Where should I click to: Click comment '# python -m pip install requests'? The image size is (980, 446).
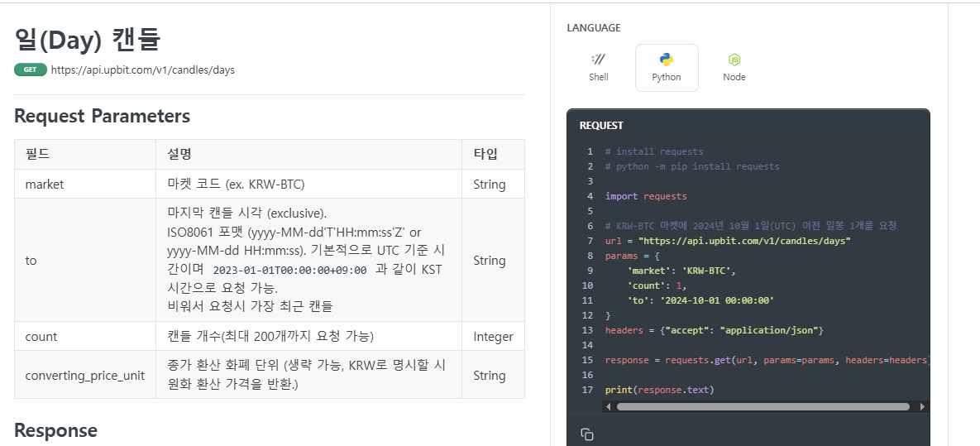pos(692,166)
